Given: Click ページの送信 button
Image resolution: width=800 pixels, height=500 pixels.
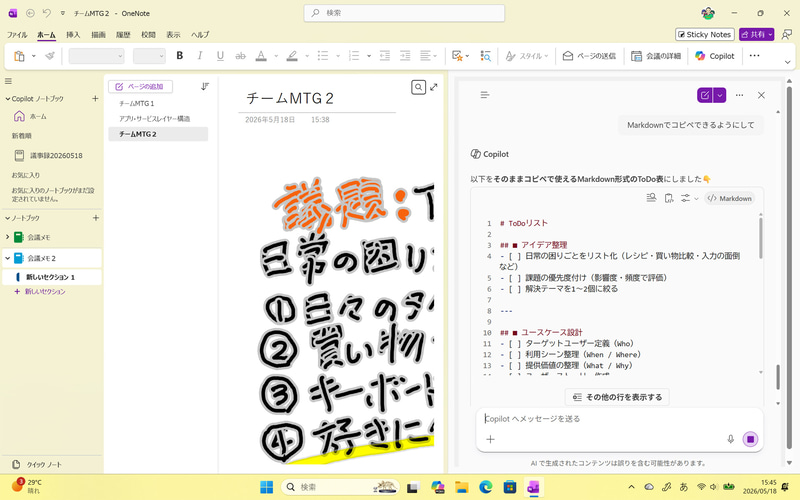Looking at the screenshot, I should pyautogui.click(x=589, y=56).
